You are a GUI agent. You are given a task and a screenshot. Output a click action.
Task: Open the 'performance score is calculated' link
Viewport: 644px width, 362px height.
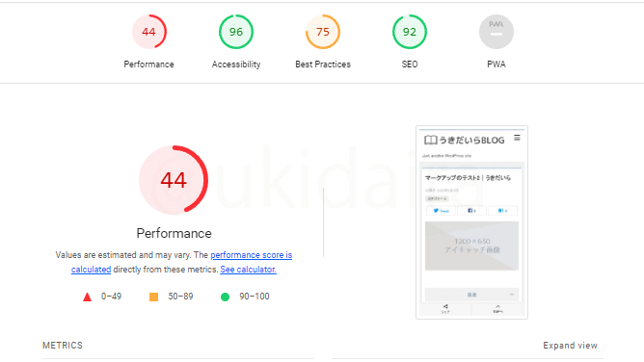point(181,263)
